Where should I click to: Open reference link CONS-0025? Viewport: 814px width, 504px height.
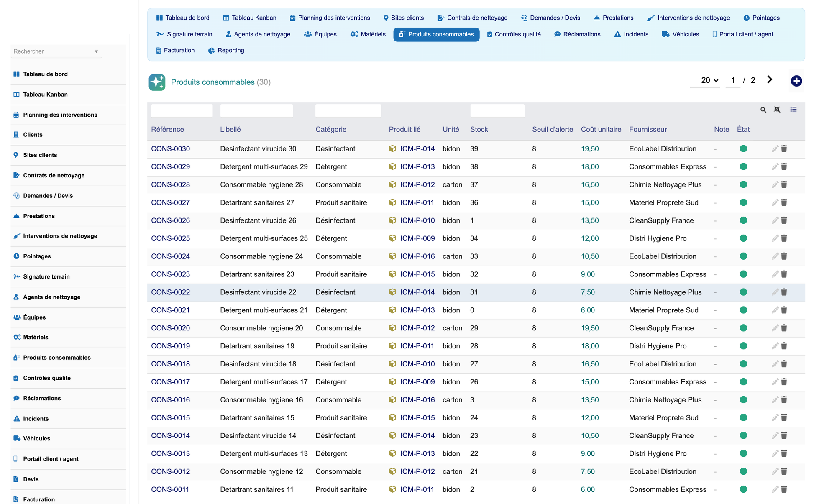pos(170,238)
